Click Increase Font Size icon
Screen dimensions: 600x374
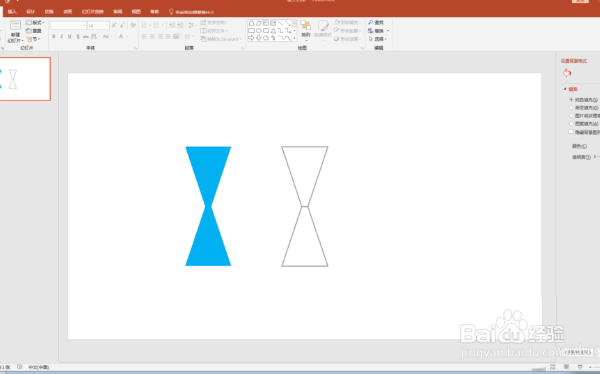point(114,25)
